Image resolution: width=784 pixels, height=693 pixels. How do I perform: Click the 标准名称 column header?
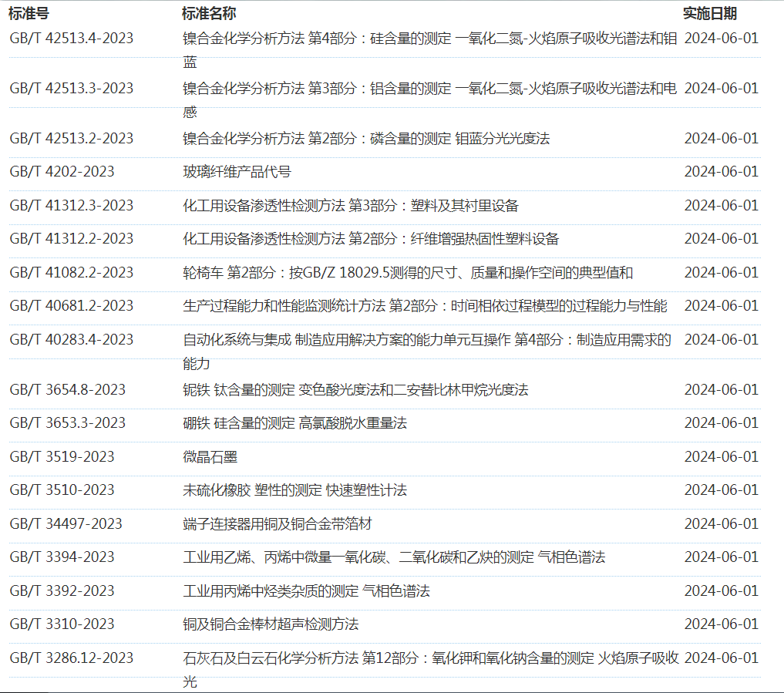pyautogui.click(x=209, y=14)
